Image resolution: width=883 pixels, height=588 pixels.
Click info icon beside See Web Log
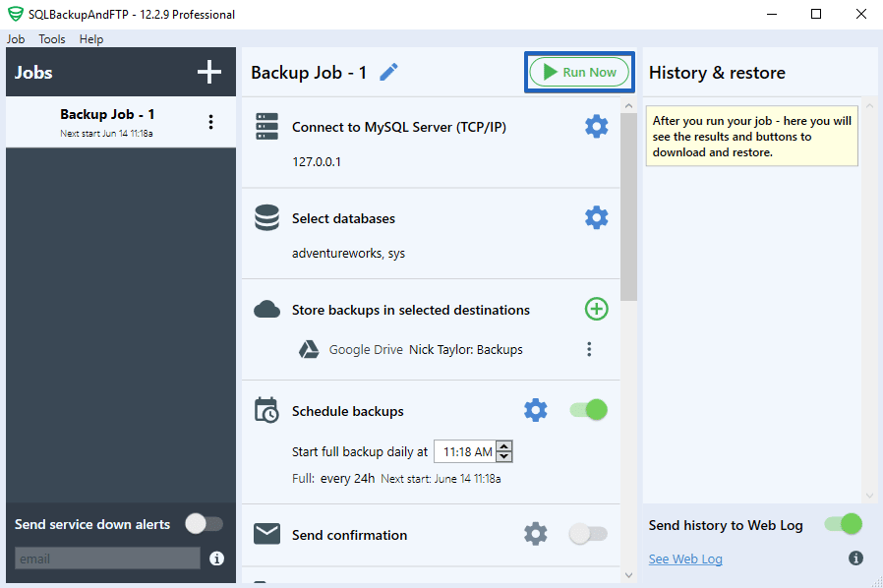[856, 559]
